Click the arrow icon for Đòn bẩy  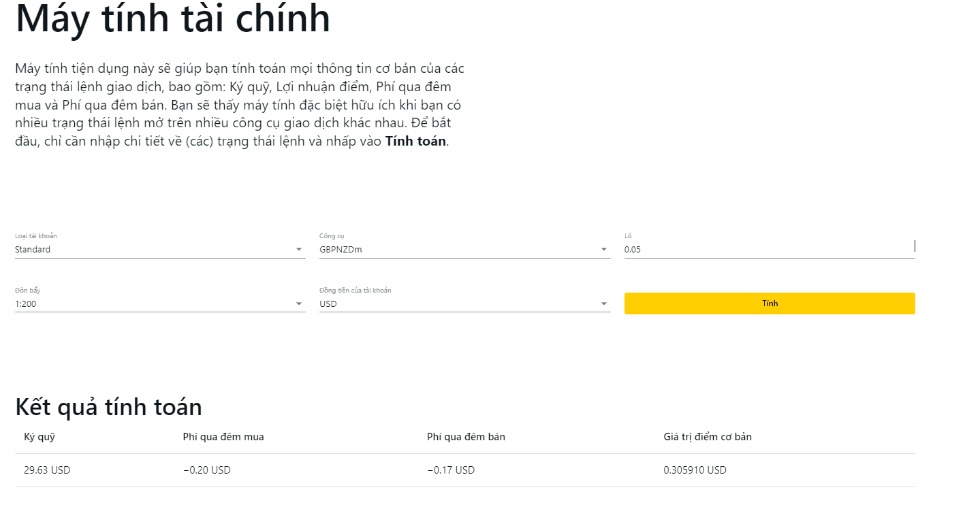299,304
